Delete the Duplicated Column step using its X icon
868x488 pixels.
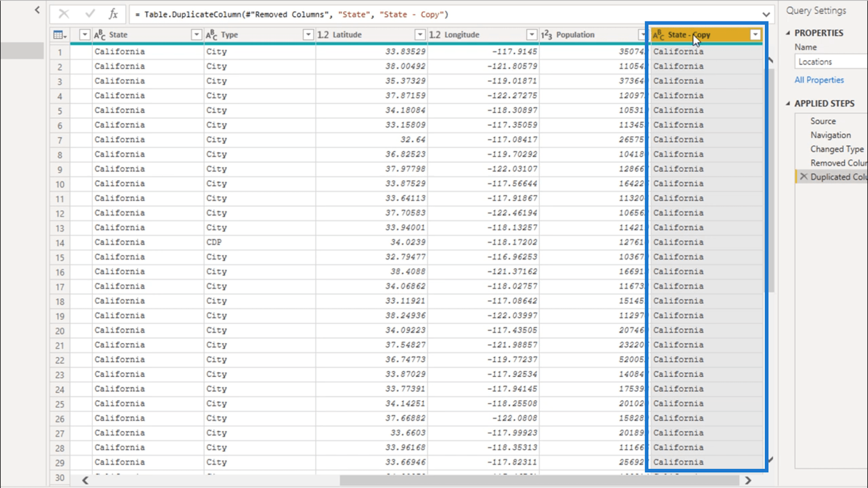pyautogui.click(x=803, y=177)
